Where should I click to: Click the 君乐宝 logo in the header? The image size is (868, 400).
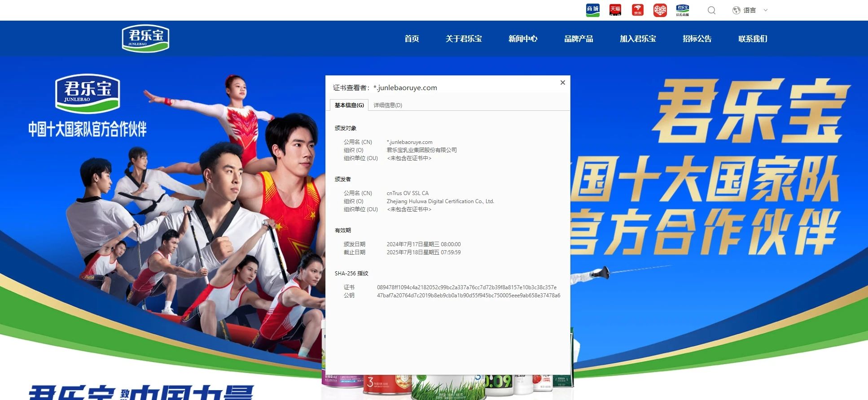point(145,38)
